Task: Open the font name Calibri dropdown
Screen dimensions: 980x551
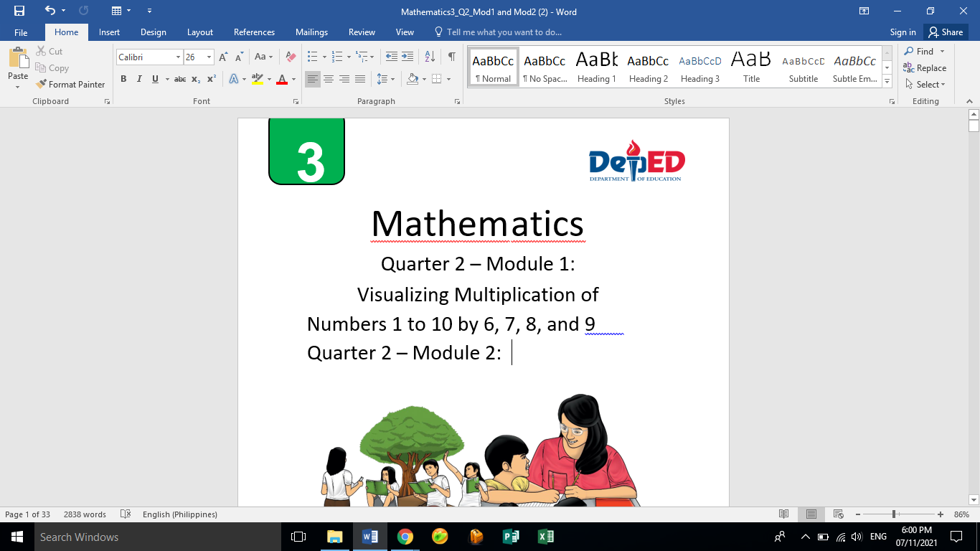Action: pos(178,57)
